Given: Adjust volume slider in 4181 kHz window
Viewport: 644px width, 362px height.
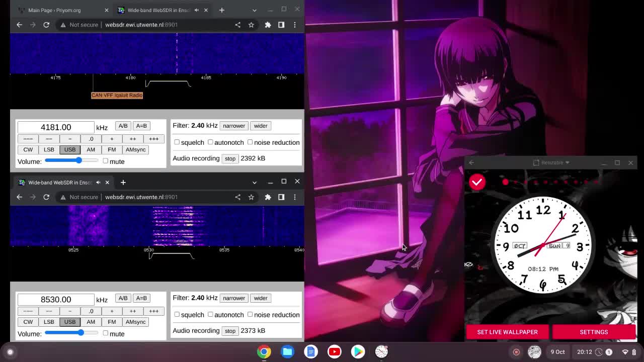Looking at the screenshot, I should (71, 160).
